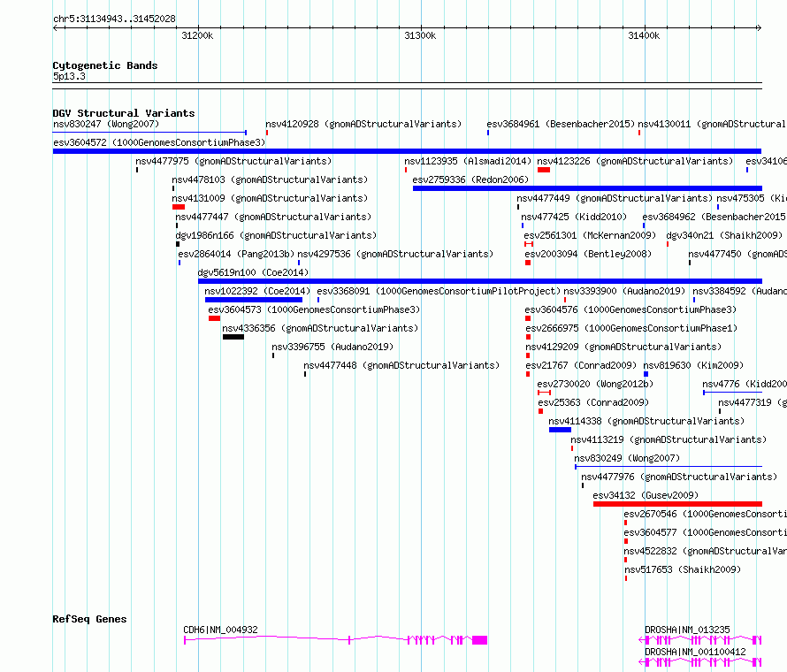Screen dimensions: 787x672
Task: Click the nsv4123226 red variant block
Action: point(544,170)
